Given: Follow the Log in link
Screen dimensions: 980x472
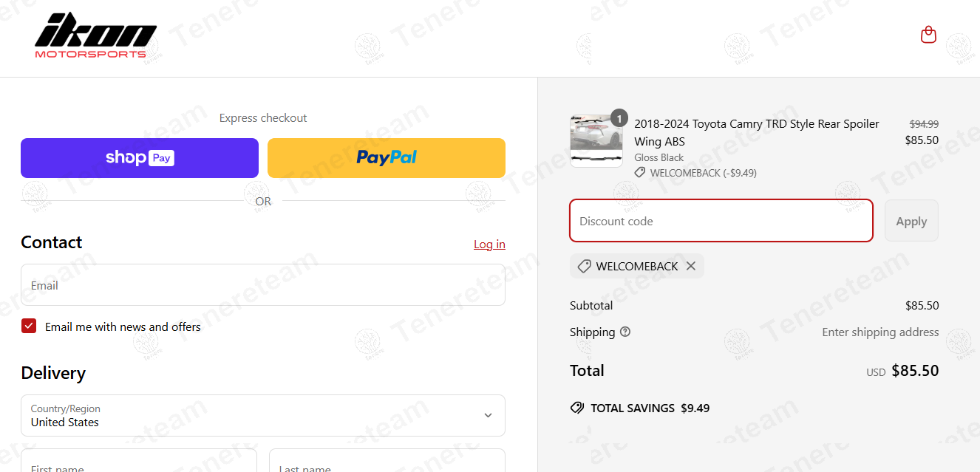Looking at the screenshot, I should pos(489,244).
